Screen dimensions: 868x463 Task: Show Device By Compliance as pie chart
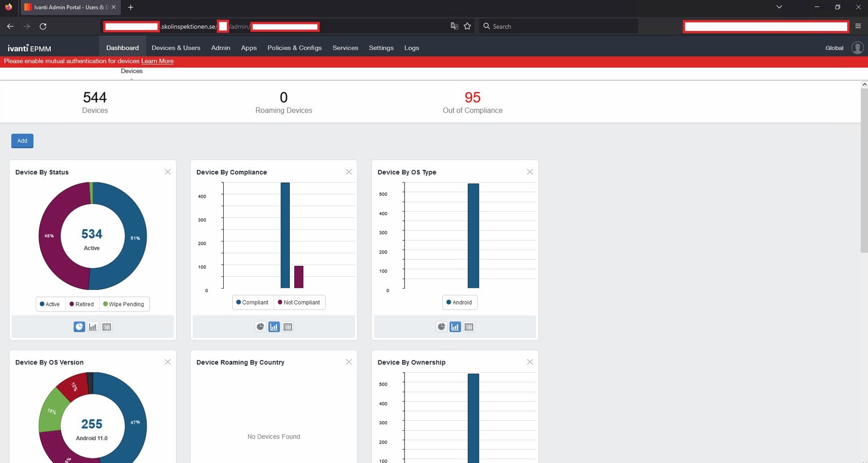click(x=260, y=327)
